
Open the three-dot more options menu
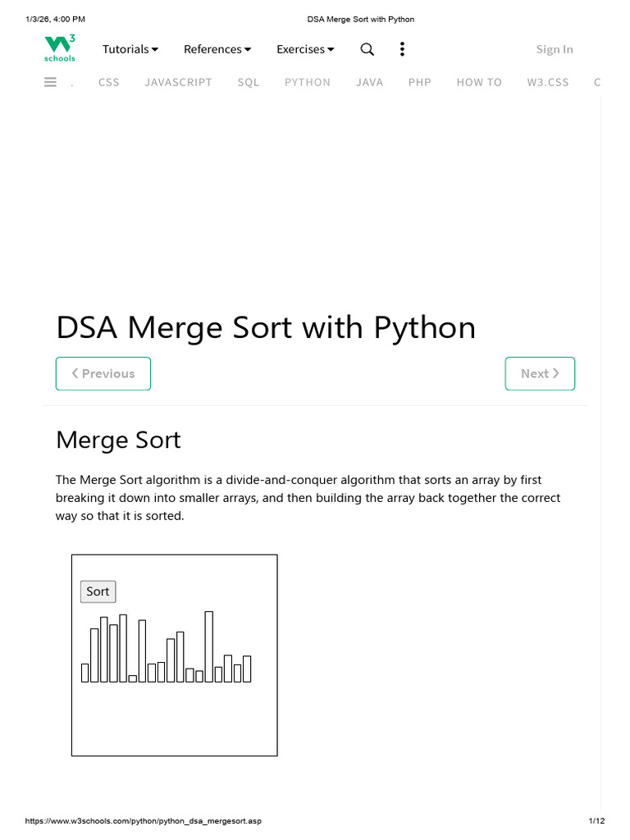point(402,49)
